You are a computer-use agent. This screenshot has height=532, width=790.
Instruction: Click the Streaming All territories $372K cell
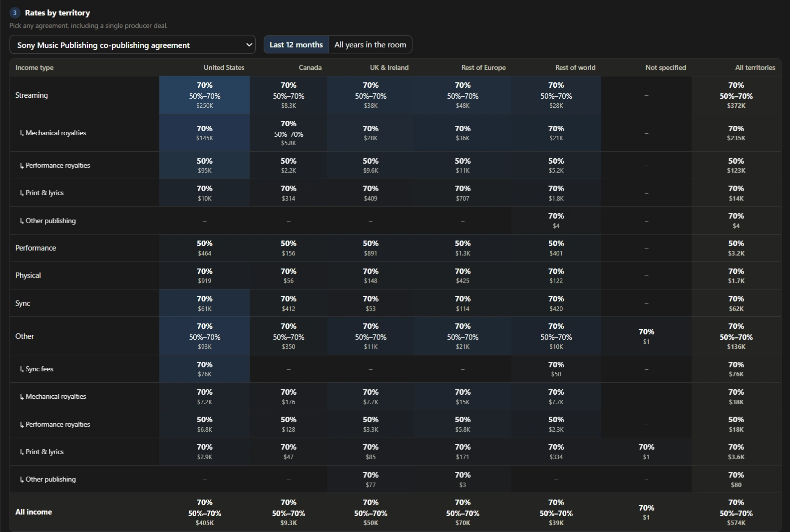coord(736,95)
